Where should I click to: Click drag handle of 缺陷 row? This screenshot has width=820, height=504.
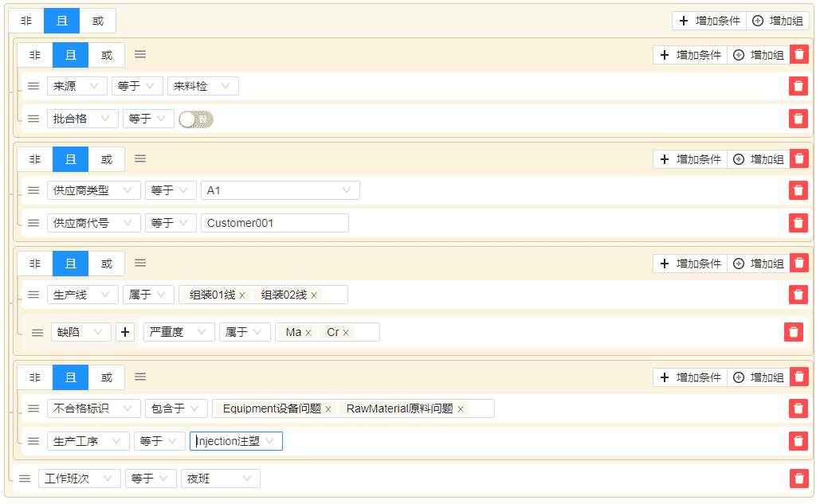[x=37, y=332]
